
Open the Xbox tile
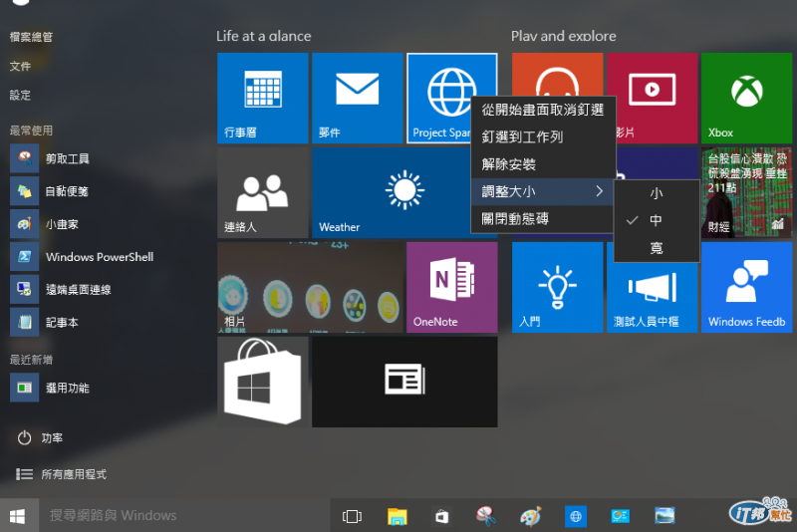tap(746, 98)
